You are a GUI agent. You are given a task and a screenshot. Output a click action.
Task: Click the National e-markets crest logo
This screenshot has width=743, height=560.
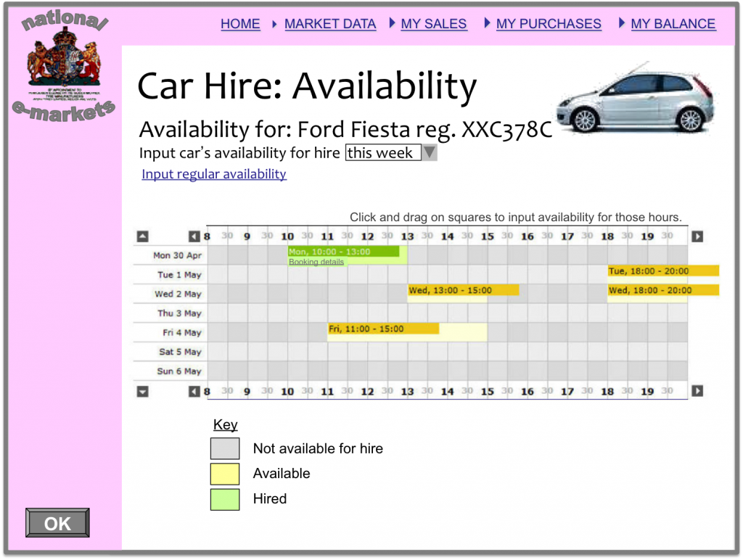coord(64,64)
